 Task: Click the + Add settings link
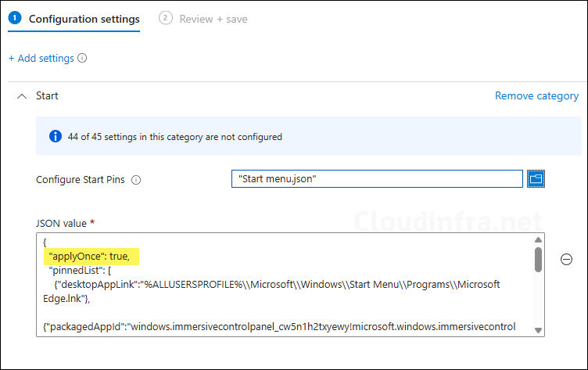pos(41,58)
